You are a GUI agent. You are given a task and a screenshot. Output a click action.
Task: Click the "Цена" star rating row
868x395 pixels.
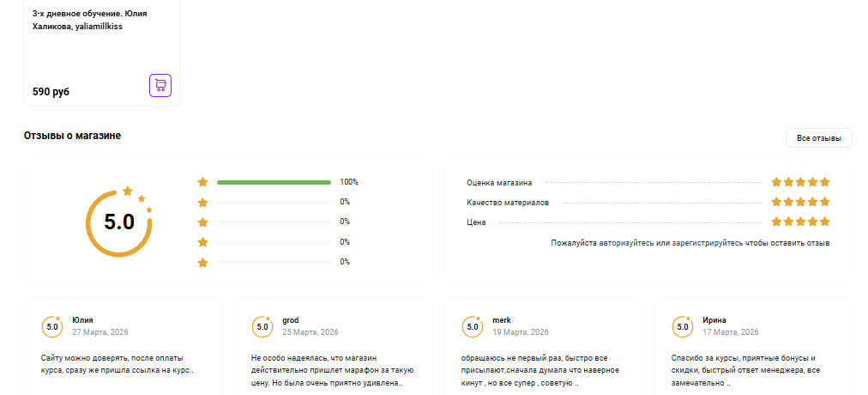pos(800,222)
